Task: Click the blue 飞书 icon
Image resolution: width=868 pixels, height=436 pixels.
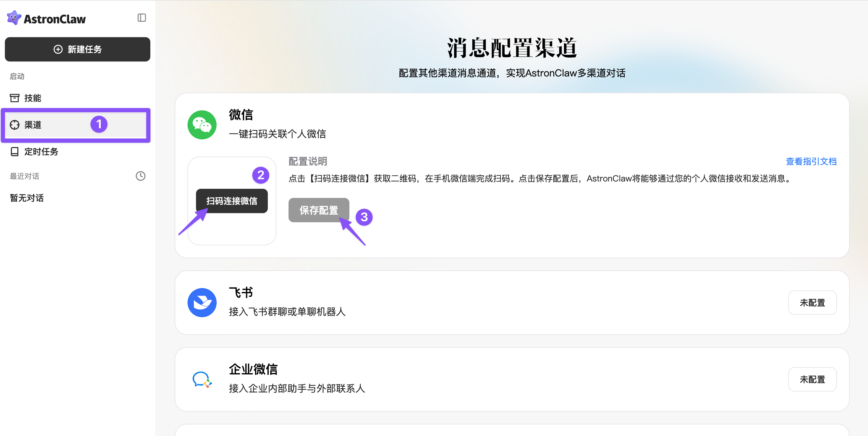Action: [x=202, y=302]
